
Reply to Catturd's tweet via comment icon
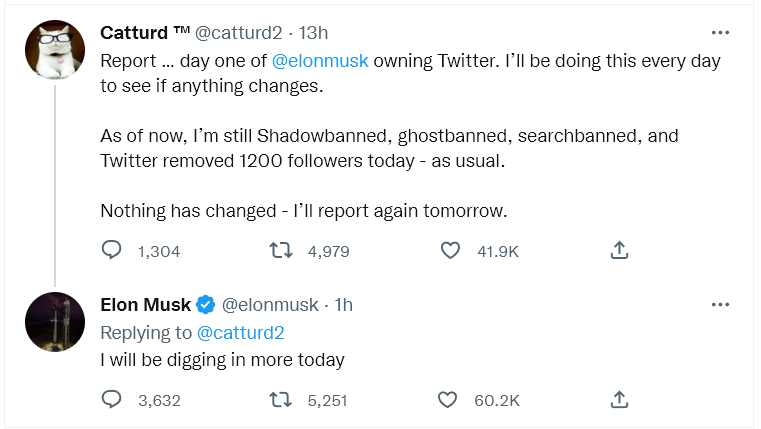[113, 251]
